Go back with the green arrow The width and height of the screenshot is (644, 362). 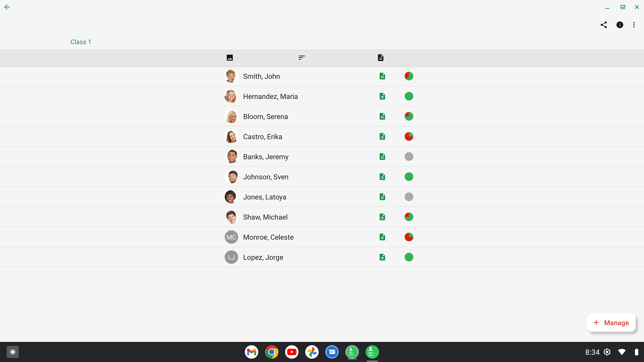7,7
